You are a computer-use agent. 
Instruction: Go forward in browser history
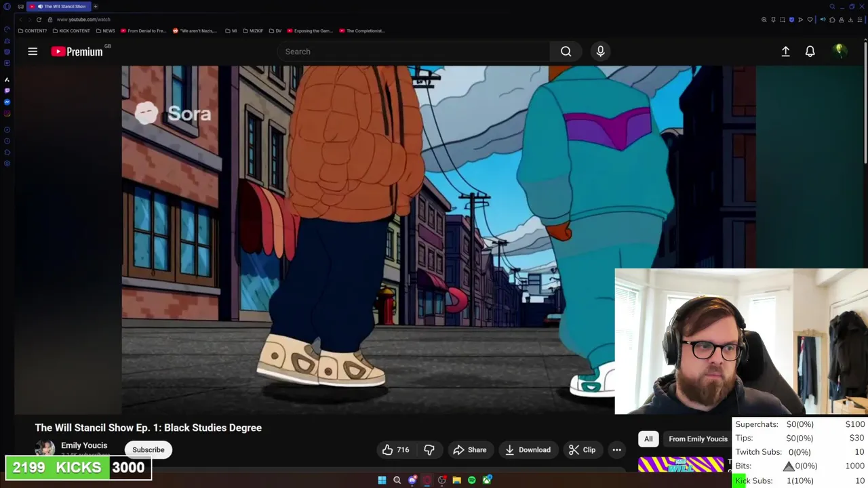29,20
